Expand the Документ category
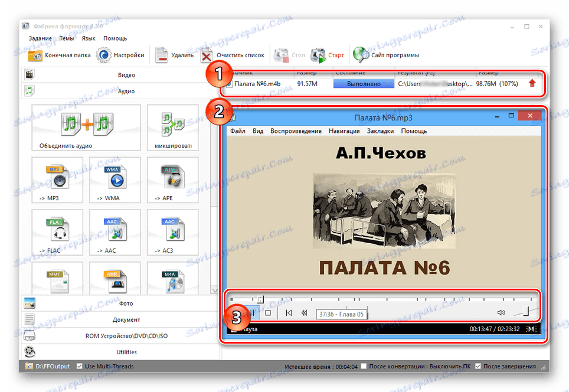Viewport: 569px width, 392px height. click(120, 319)
